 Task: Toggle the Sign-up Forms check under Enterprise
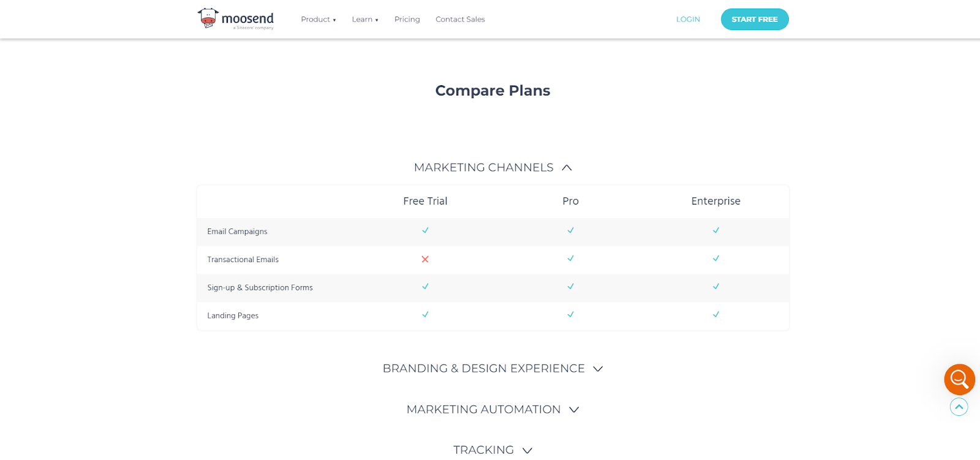tap(715, 287)
